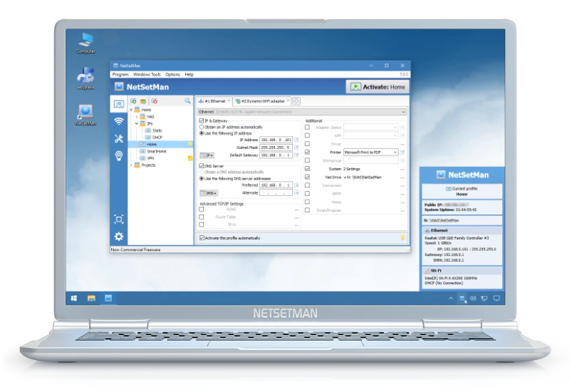Click the Windows Start button

click(x=74, y=298)
